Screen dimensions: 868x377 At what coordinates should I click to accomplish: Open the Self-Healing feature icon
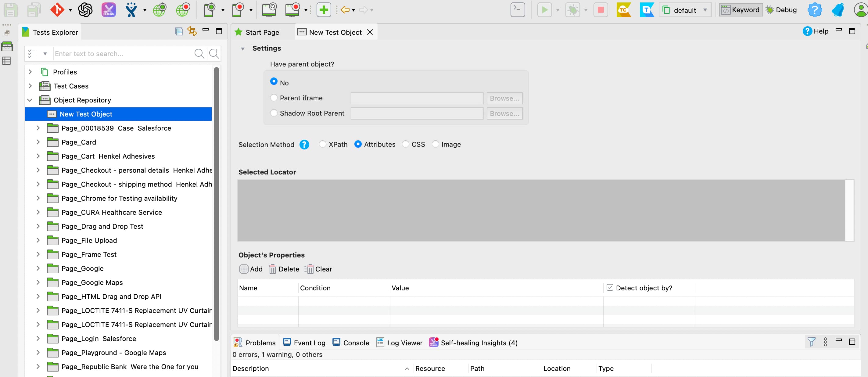[109, 9]
